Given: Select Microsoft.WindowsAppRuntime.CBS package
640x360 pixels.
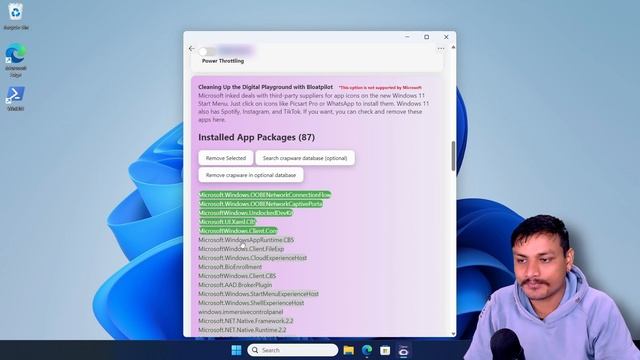Looking at the screenshot, I should click(246, 240).
